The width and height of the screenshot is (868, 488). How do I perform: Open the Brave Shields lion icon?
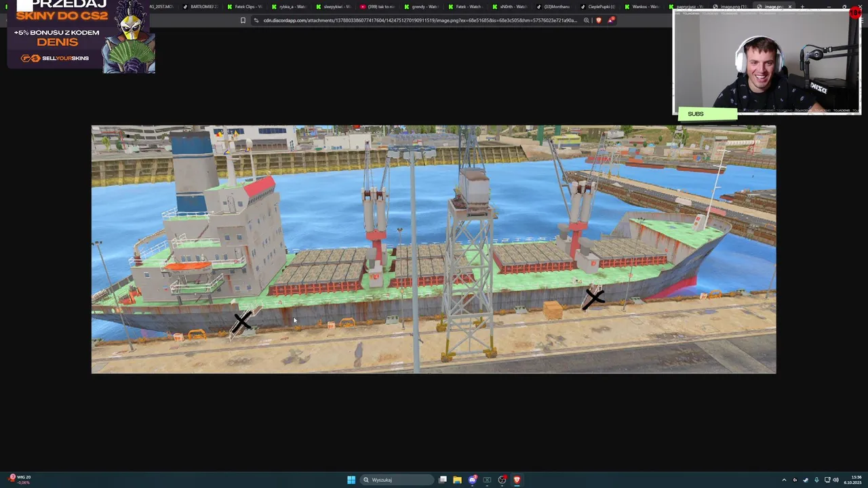[598, 20]
